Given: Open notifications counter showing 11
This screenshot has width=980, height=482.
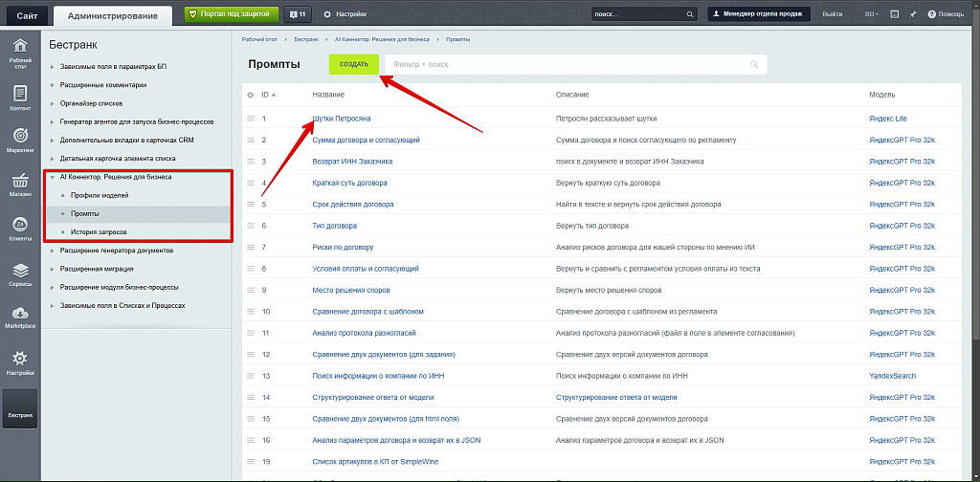Looking at the screenshot, I should (x=298, y=14).
